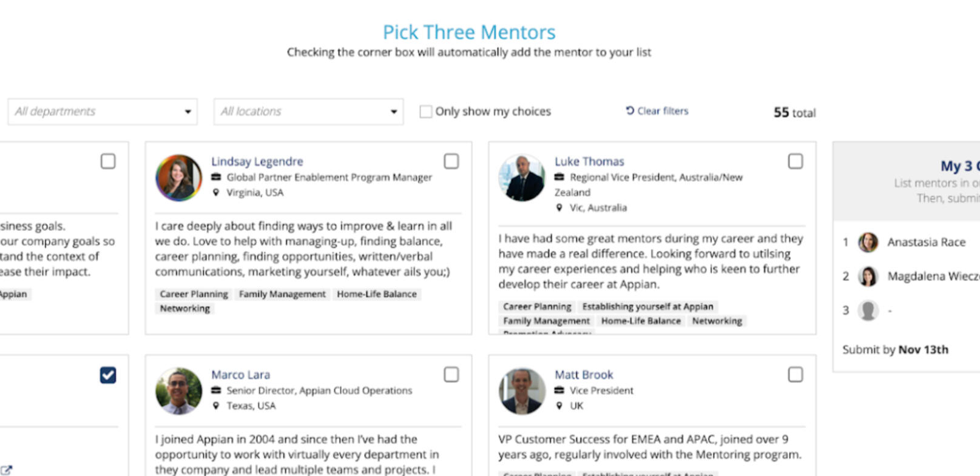Select Luke Thomas as a mentor via checkbox
Viewport: 980px width, 476px height.
[x=795, y=161]
